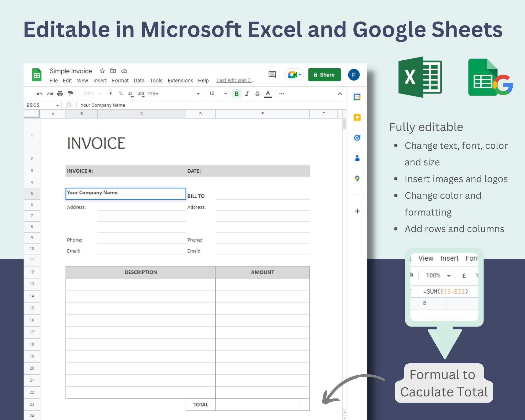Open the text color picker

point(267,93)
